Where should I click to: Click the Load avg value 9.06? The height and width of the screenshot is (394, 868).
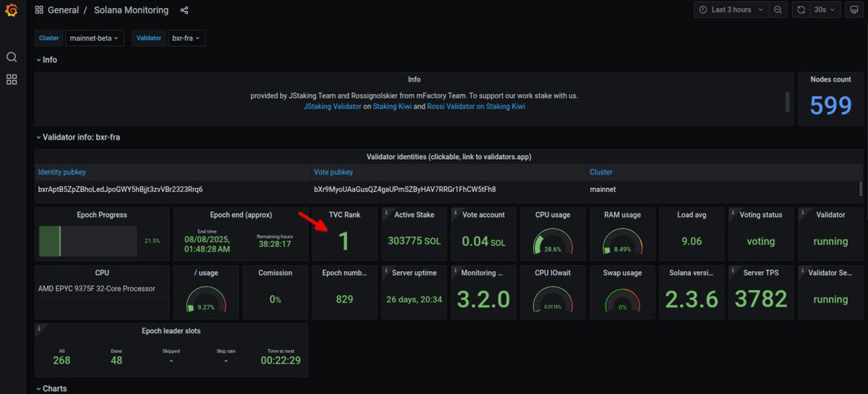pos(692,241)
